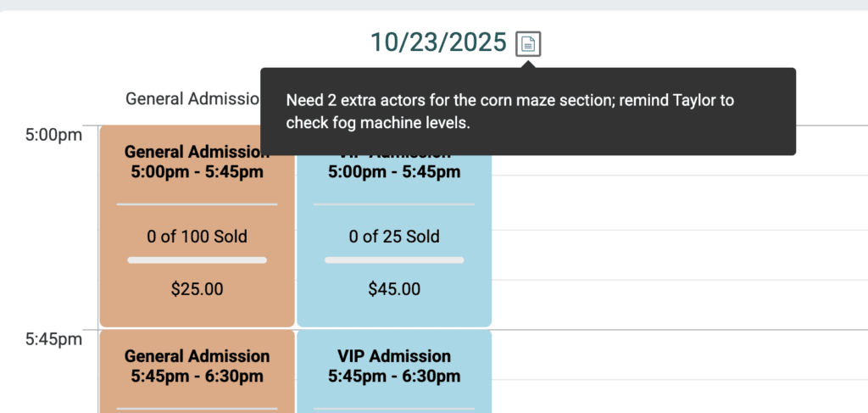Click the "0 of 100 Sold" text

197,236
